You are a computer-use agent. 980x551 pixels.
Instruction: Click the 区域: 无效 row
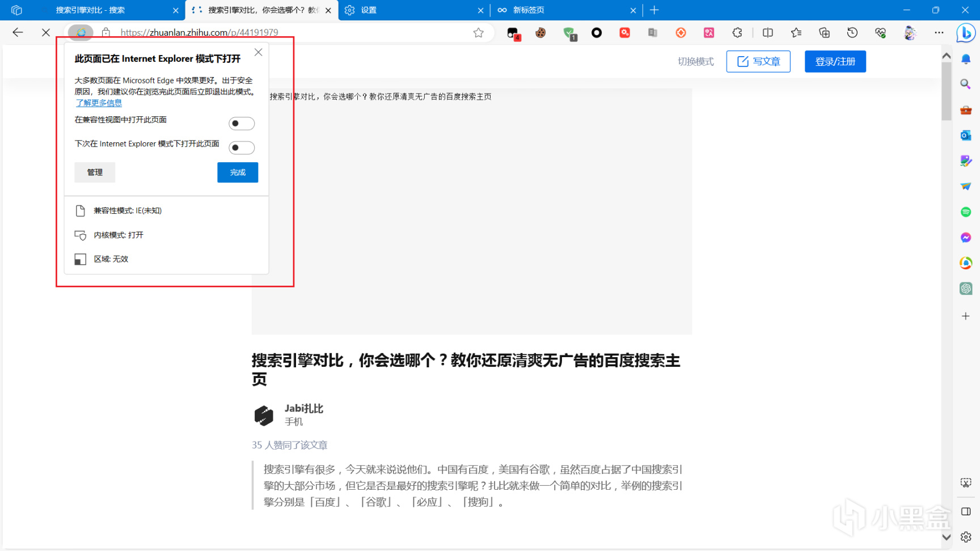pos(166,259)
